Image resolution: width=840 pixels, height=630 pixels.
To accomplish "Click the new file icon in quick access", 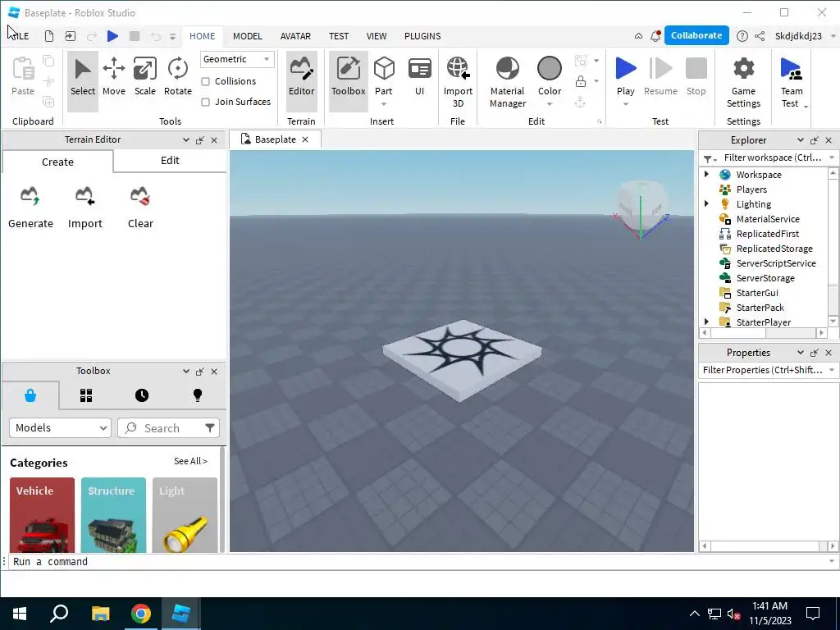I will 48,36.
